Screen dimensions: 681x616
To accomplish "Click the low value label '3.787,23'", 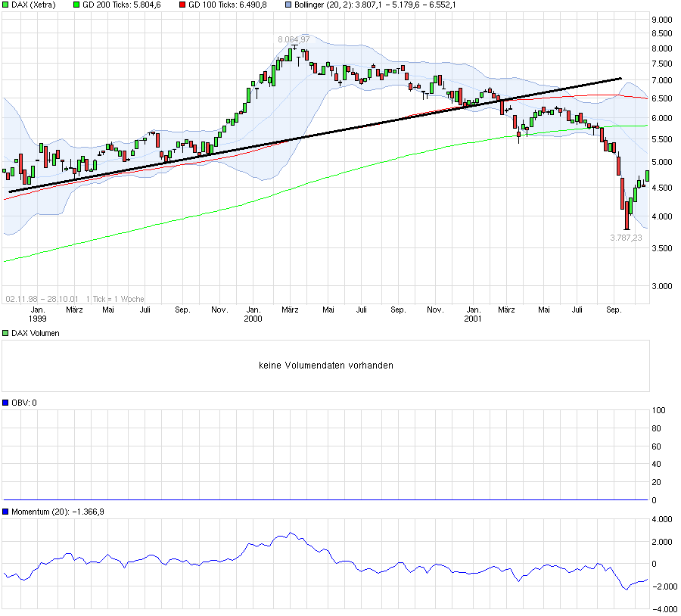I will coord(626,238).
